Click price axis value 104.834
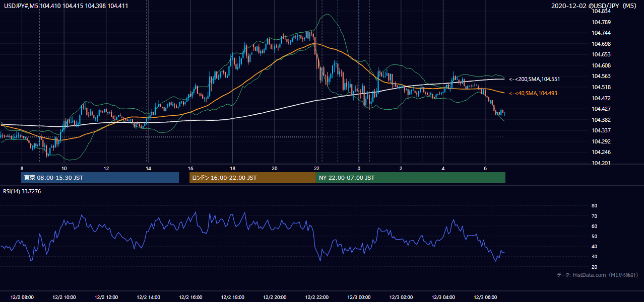644x302 pixels. tap(601, 11)
